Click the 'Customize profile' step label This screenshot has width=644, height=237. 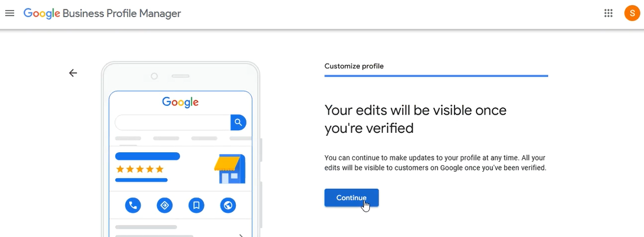point(354,66)
